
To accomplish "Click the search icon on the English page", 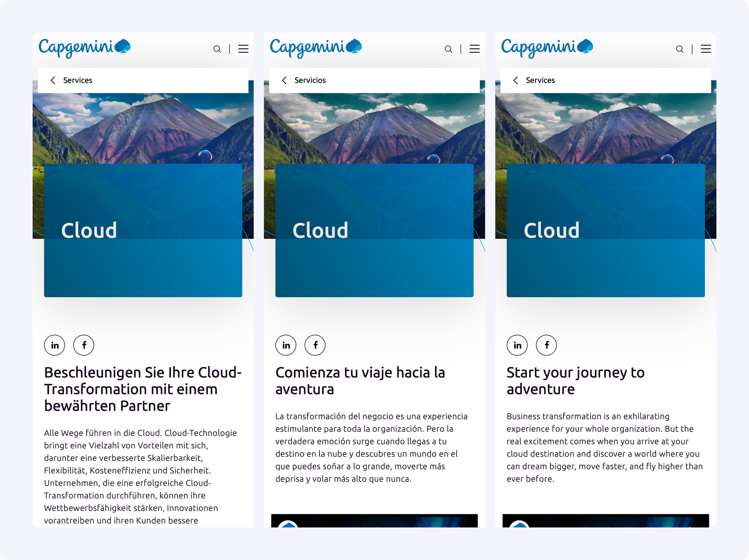I will coord(680,49).
